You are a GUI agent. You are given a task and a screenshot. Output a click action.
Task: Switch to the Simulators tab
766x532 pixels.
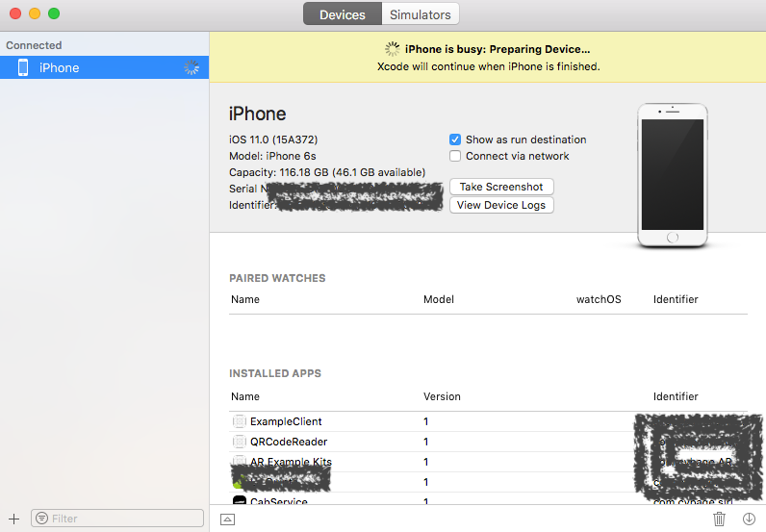tap(421, 14)
